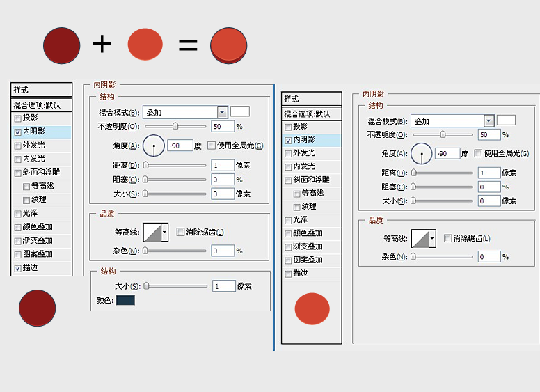Select 等高线 sub-item in left style list
Image resolution: width=540 pixels, height=392 pixels.
tap(42, 187)
